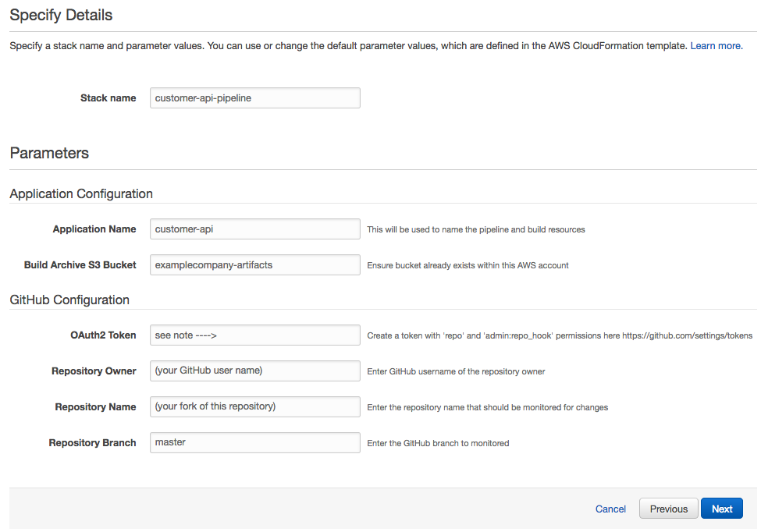Click the OAuth2 token permissions help text
The height and width of the screenshot is (532, 761).
pyautogui.click(x=560, y=336)
